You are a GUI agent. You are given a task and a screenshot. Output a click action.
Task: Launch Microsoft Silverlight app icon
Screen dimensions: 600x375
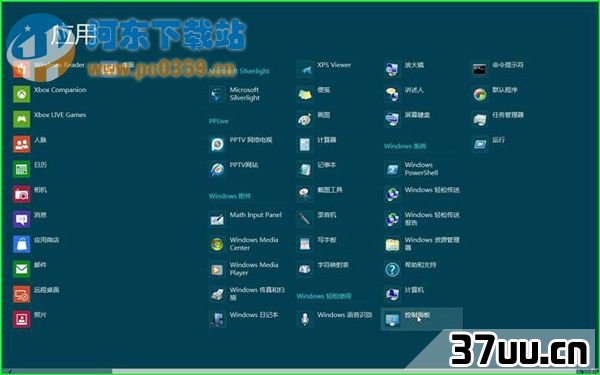pos(217,94)
